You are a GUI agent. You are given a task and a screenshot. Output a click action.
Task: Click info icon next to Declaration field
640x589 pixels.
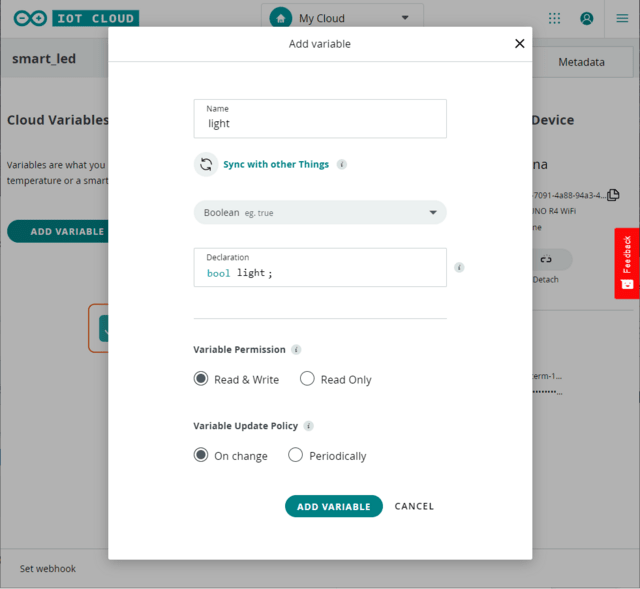(459, 268)
